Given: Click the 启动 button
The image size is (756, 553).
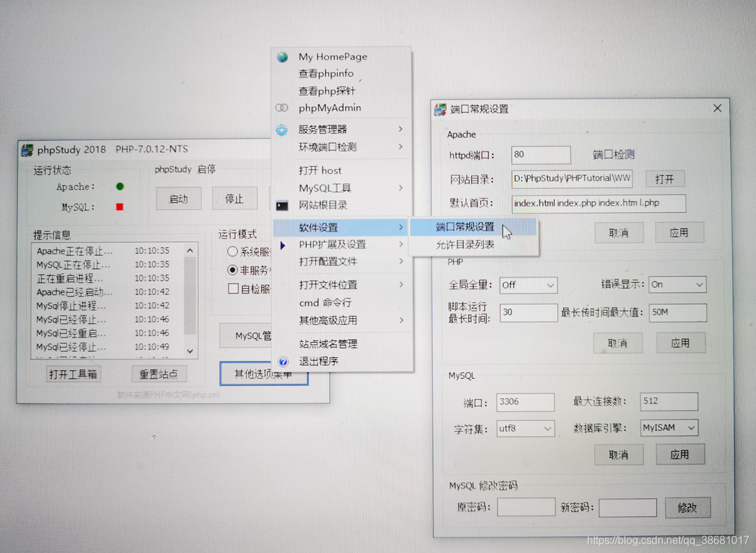Looking at the screenshot, I should (178, 198).
